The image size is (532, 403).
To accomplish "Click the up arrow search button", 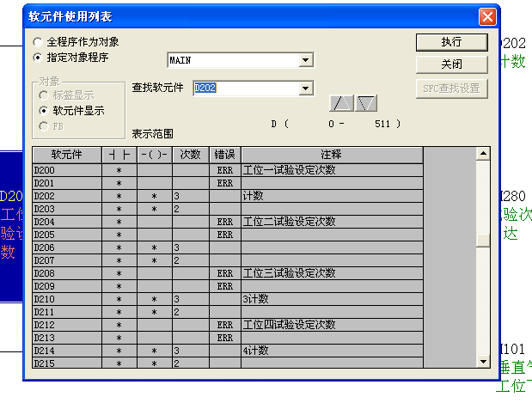I will point(341,103).
